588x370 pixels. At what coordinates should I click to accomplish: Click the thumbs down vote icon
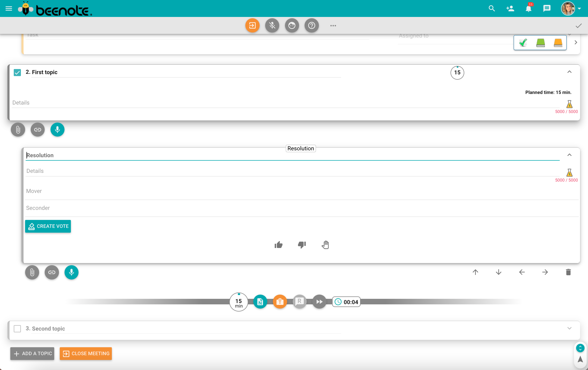[x=302, y=245]
